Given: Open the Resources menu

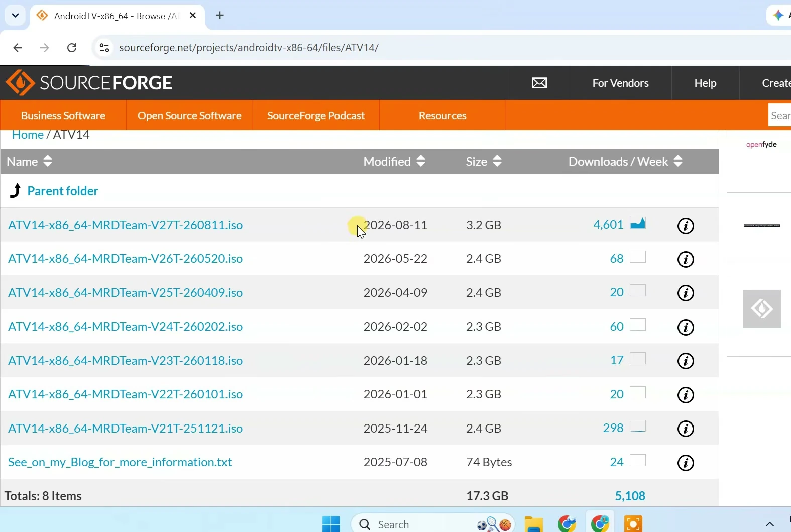Looking at the screenshot, I should (x=442, y=115).
